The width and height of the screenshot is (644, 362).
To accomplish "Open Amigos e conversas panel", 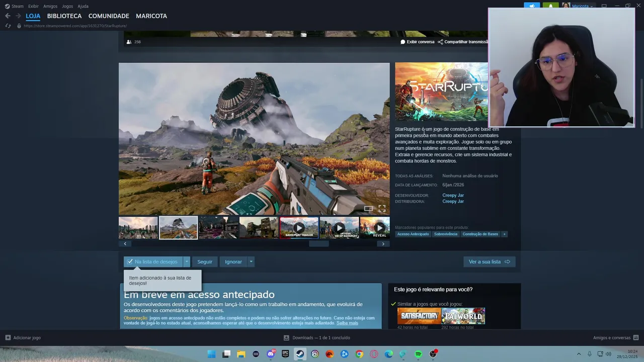I will (616, 338).
